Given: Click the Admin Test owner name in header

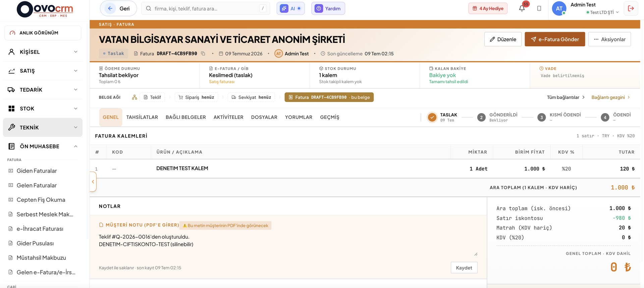Looking at the screenshot, I should pos(297,54).
